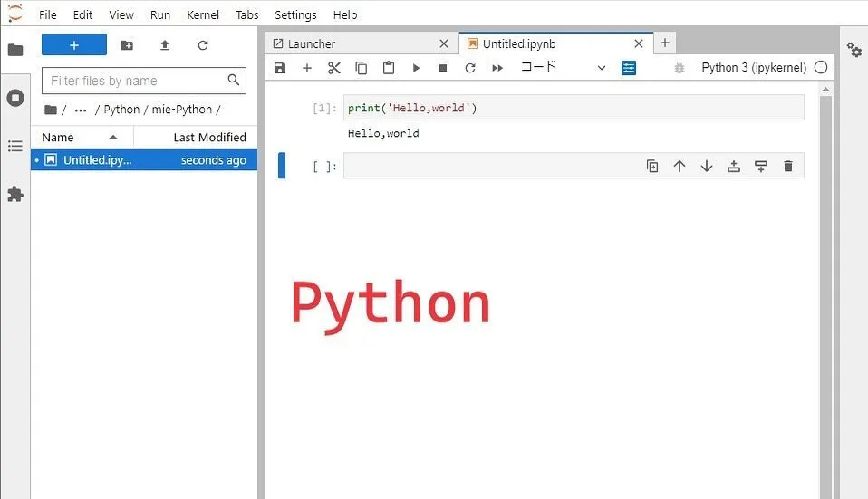
Task: Create a new folder
Action: tap(127, 45)
